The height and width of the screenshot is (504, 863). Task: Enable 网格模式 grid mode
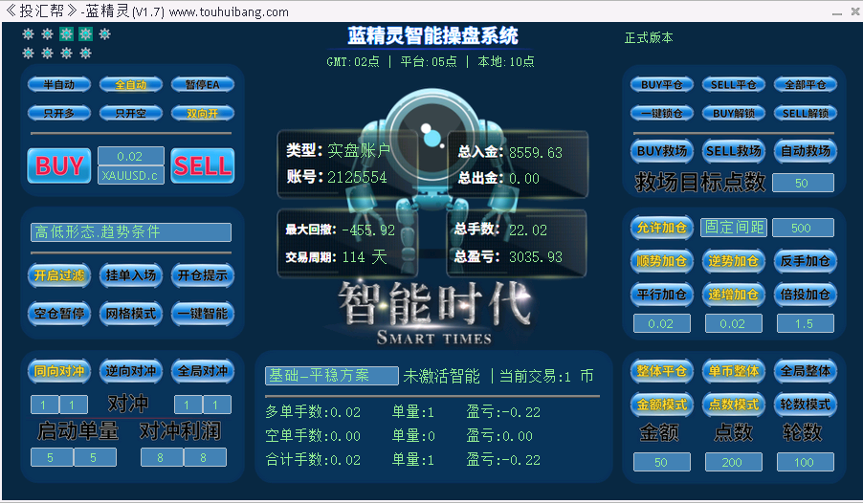pos(131,314)
